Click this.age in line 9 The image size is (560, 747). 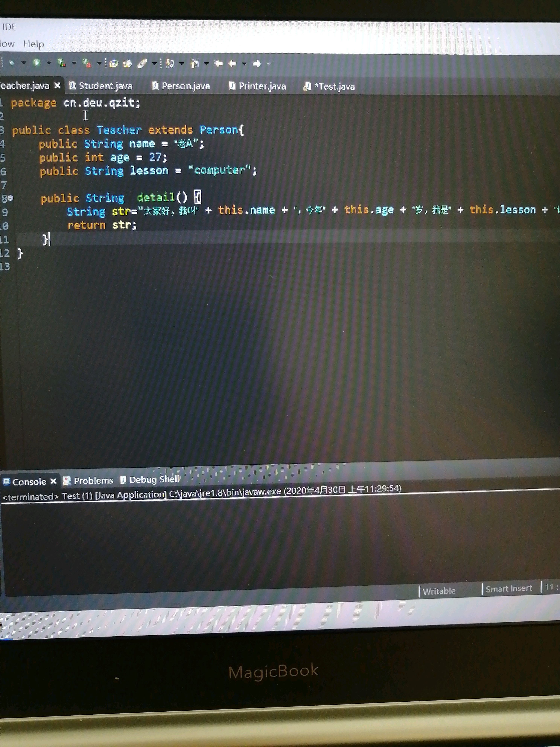pos(369,210)
